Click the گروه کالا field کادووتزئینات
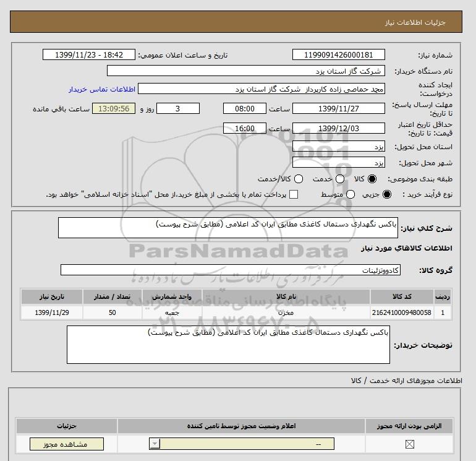 tap(231, 270)
